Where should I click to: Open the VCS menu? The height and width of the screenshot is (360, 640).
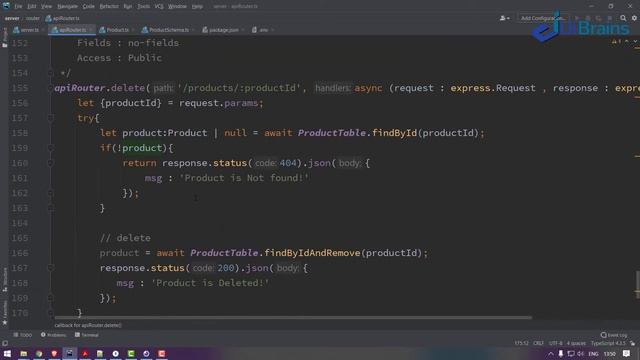(x=159, y=7)
